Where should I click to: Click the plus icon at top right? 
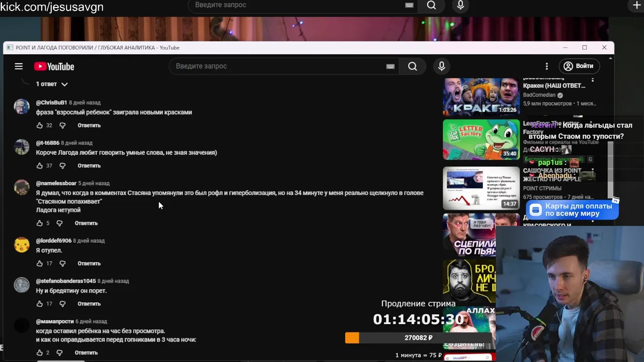pyautogui.click(x=636, y=6)
